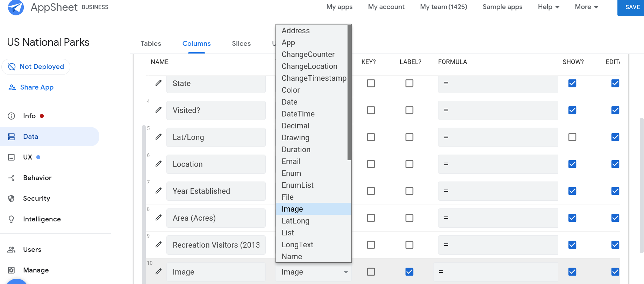Toggle LABEL? checkbox for Recreation Visitors row
644x284 pixels.
click(x=409, y=245)
